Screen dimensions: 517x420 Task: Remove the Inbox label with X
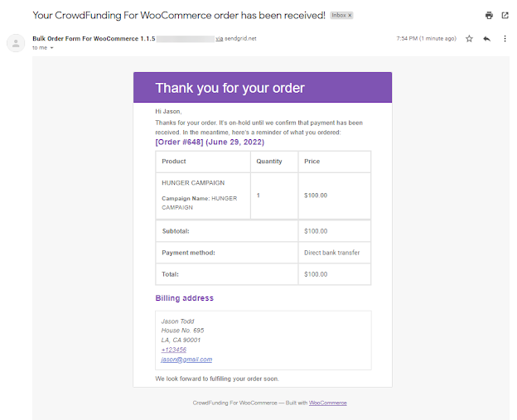point(350,15)
